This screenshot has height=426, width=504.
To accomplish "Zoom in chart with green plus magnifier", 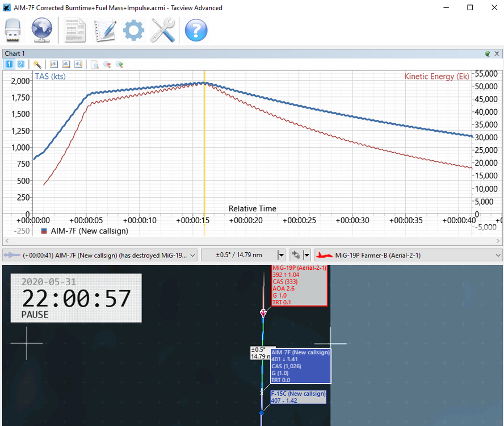I will [x=119, y=65].
